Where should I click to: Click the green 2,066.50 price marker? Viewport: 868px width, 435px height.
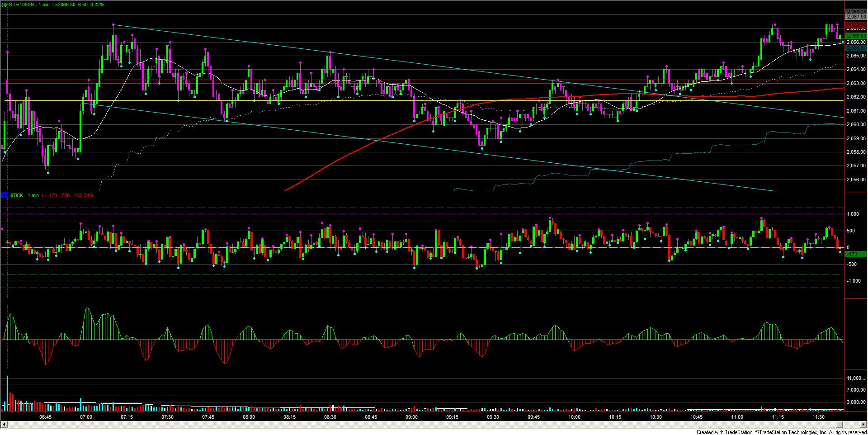click(x=856, y=36)
